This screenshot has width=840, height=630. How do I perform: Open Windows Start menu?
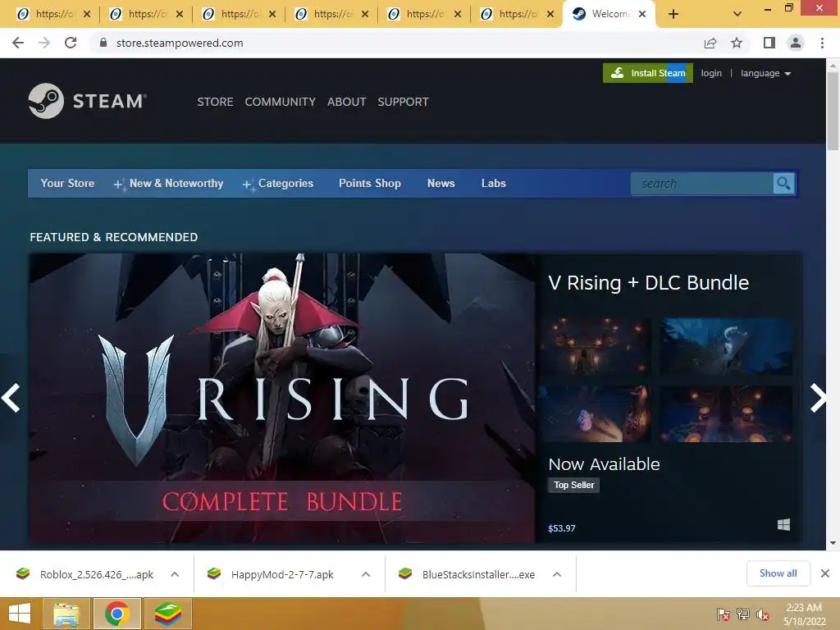(x=20, y=614)
